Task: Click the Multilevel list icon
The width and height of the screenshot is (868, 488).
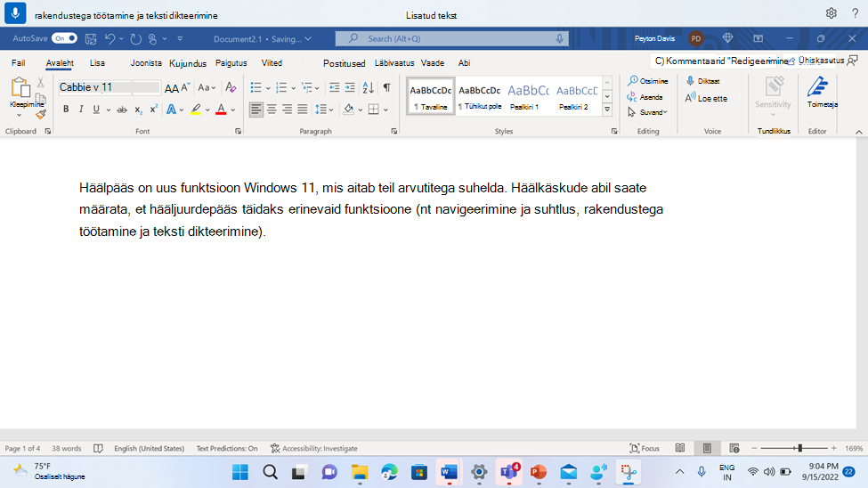Action: click(307, 87)
